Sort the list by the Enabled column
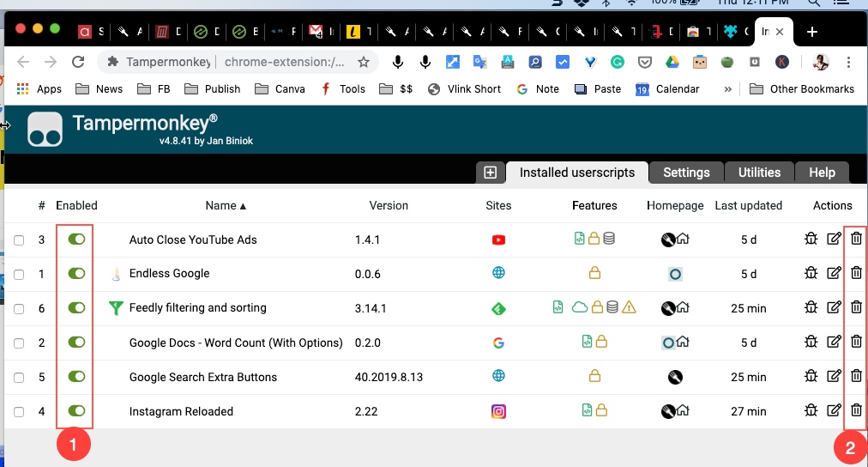 (76, 205)
